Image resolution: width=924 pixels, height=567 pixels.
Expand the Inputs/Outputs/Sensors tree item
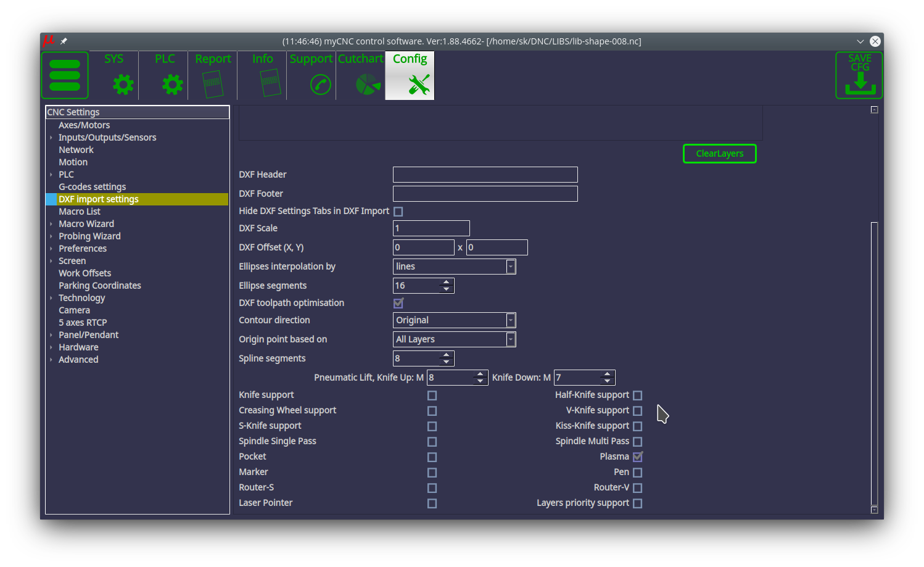pyautogui.click(x=51, y=138)
